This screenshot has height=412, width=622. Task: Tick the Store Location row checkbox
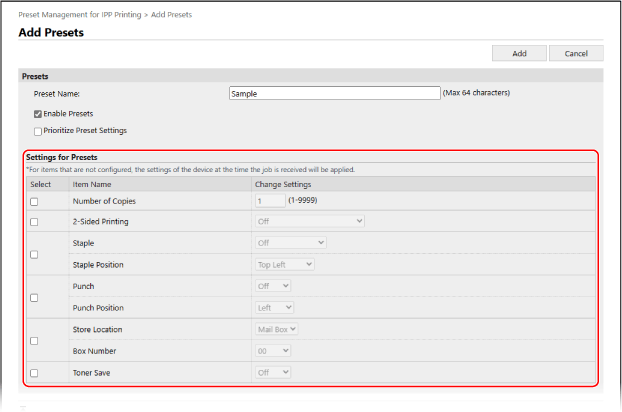click(x=34, y=340)
